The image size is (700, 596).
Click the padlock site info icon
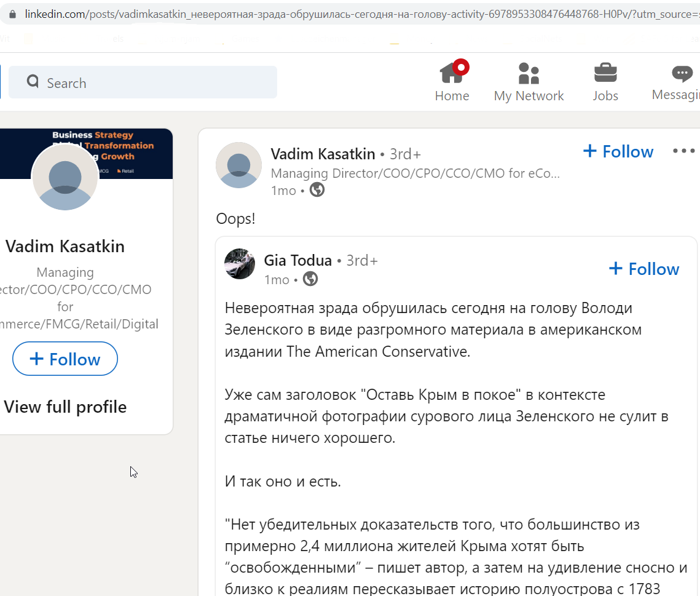(12, 14)
